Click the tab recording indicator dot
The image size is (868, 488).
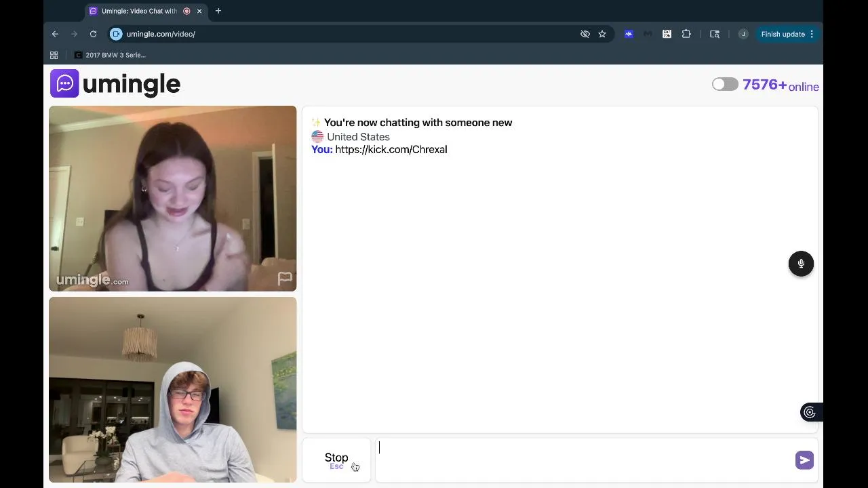click(x=186, y=11)
